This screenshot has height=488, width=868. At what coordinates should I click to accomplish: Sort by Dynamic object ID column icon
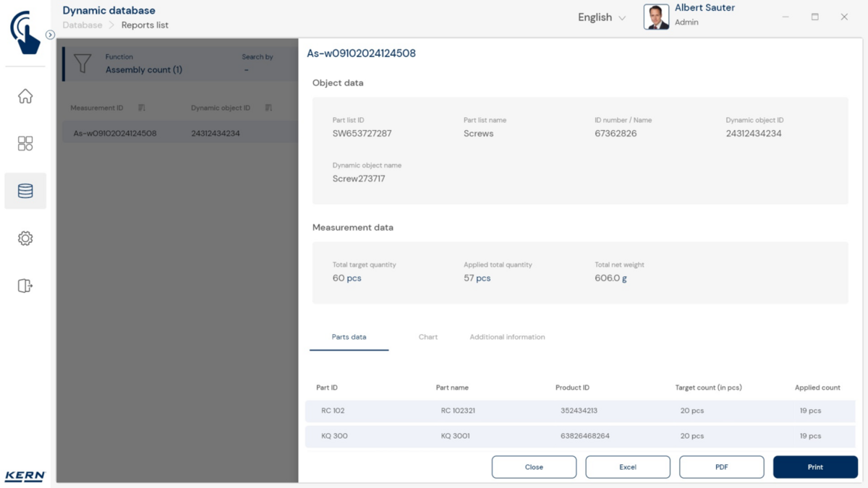click(x=268, y=108)
